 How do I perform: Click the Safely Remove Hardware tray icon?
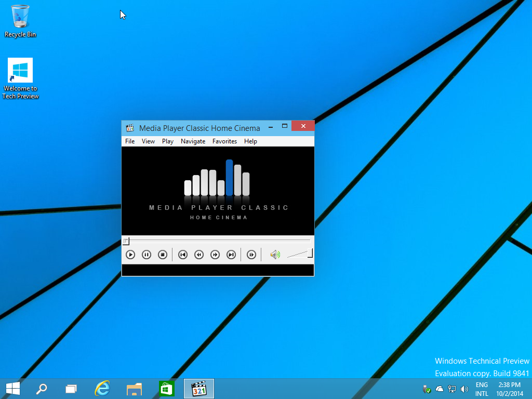click(x=427, y=389)
